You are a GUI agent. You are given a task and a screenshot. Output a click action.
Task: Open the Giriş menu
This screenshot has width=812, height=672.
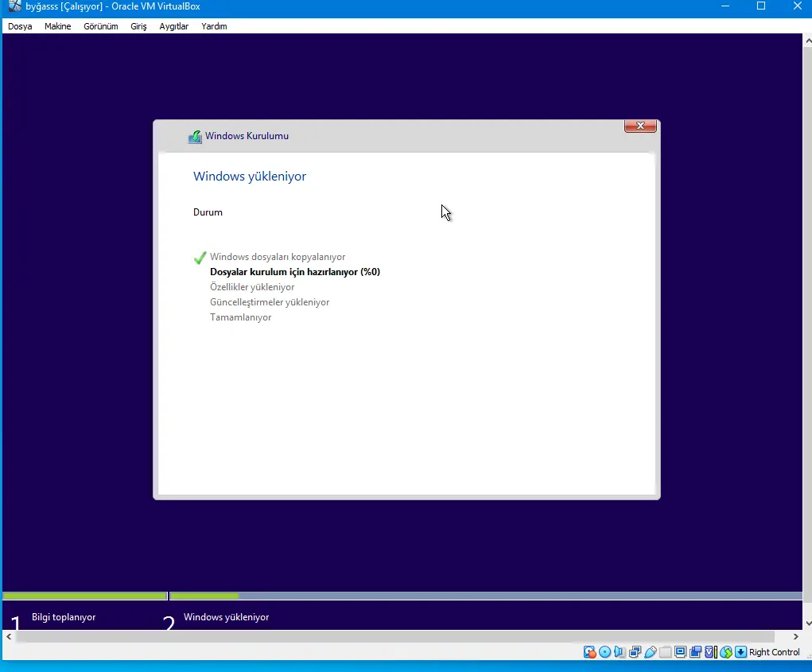(x=138, y=26)
